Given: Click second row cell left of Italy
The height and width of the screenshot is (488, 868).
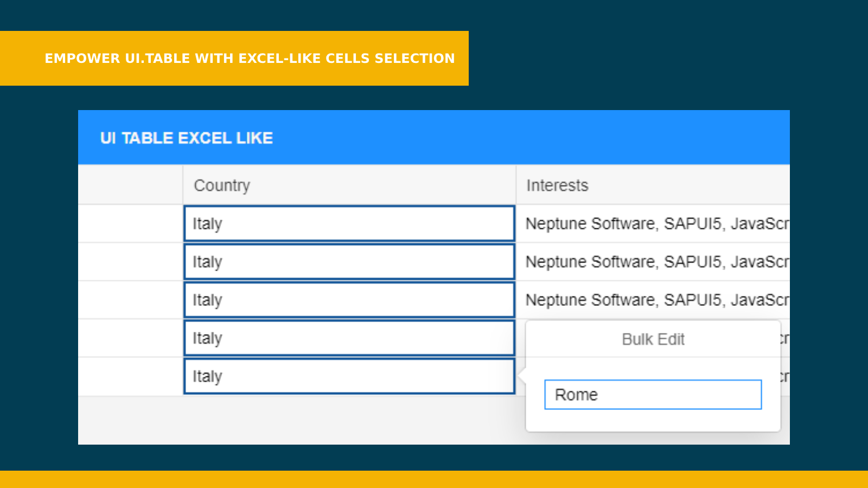Looking at the screenshot, I should 130,262.
